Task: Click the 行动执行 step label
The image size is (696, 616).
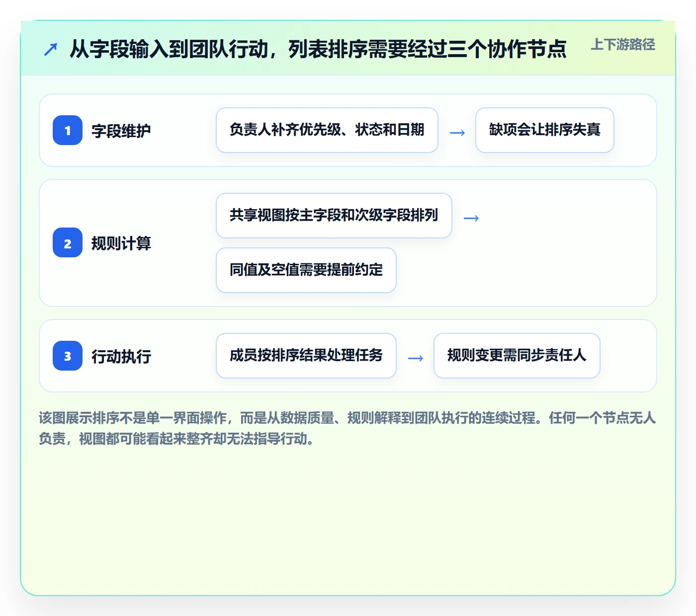Action: [121, 356]
